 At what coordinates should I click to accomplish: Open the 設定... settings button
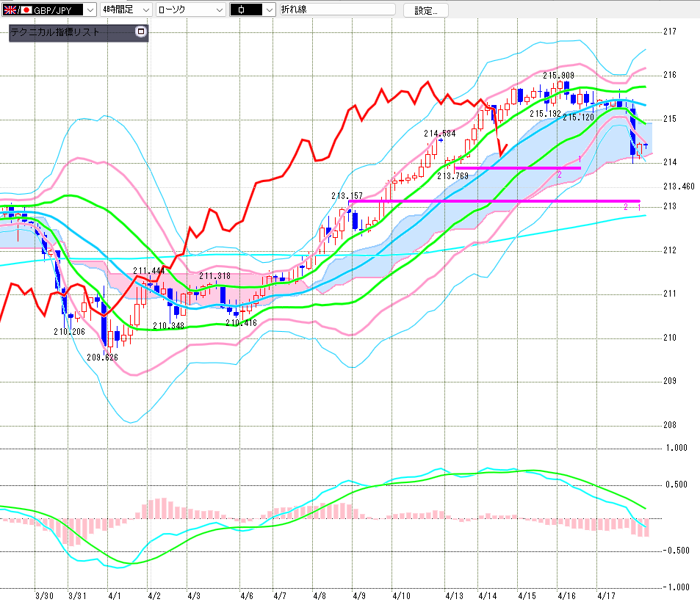[x=430, y=10]
